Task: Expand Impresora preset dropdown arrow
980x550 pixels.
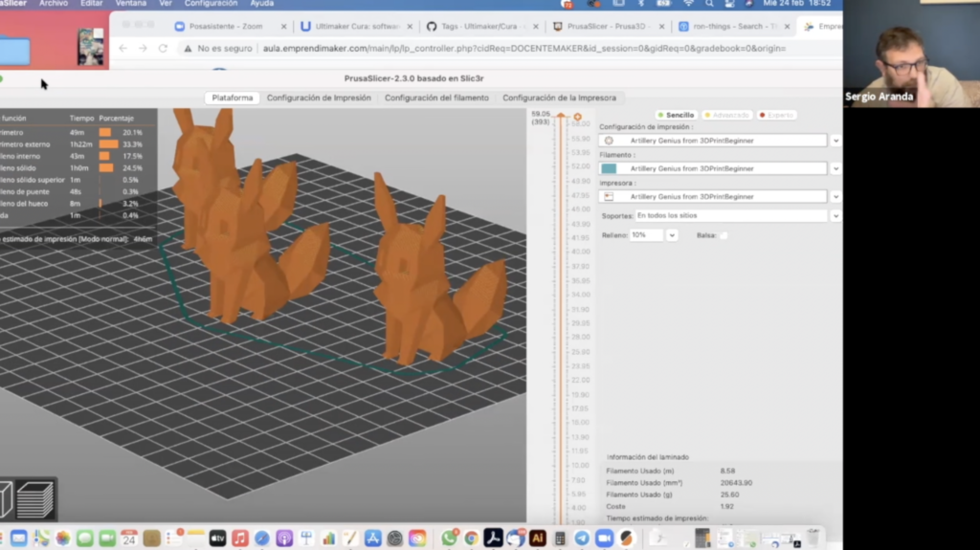Action: coord(835,197)
